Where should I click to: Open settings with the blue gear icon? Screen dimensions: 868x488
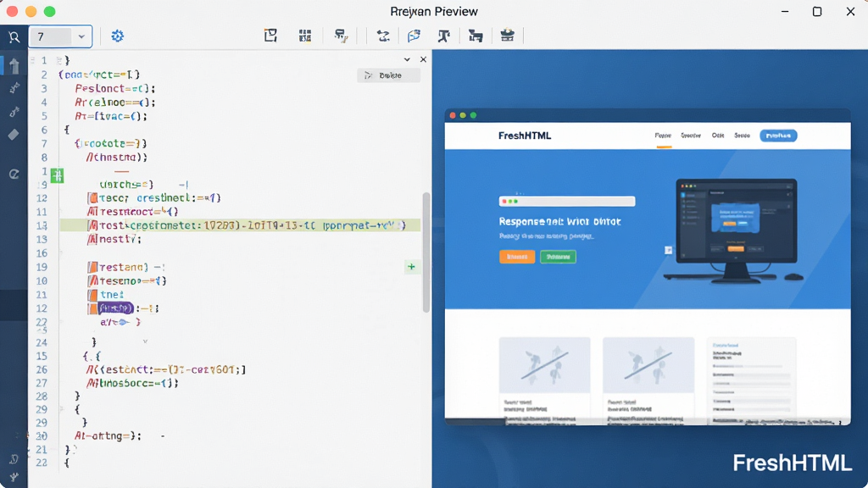pos(117,36)
